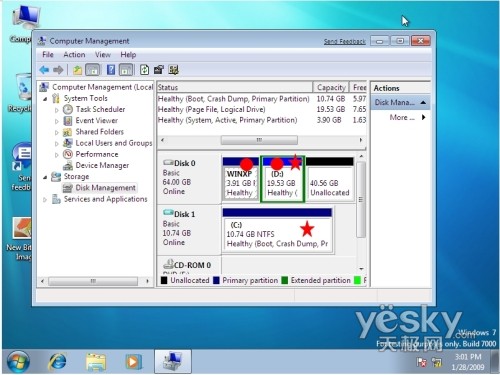Screen dimensions: 500x375
Task: Collapse the System Tools tree node
Action: (45, 99)
